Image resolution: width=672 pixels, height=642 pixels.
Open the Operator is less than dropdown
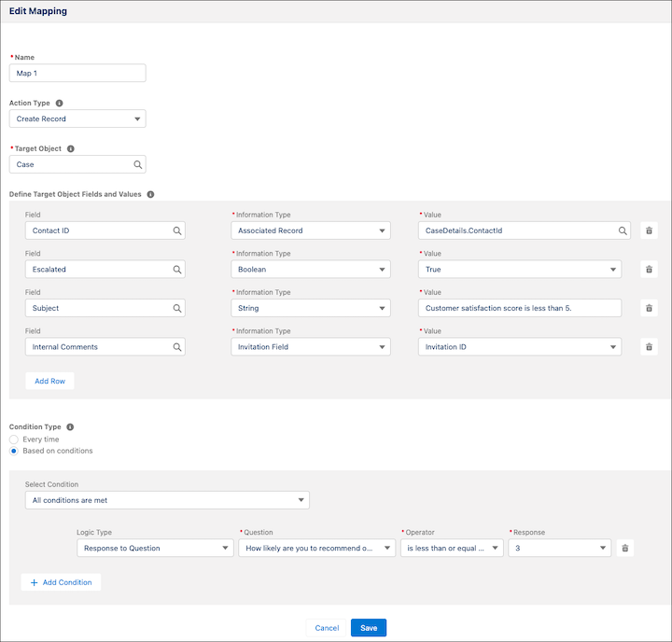pyautogui.click(x=452, y=548)
